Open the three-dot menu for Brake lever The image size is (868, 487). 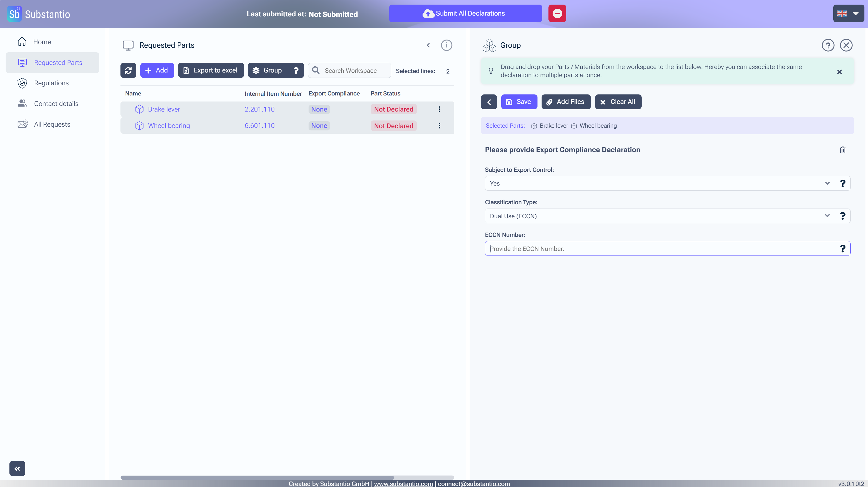click(439, 109)
